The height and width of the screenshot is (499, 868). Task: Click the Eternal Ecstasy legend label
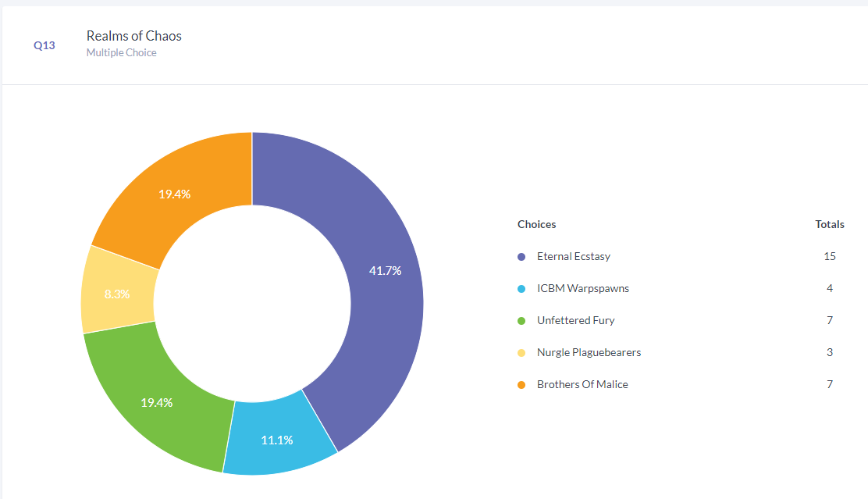(x=574, y=256)
